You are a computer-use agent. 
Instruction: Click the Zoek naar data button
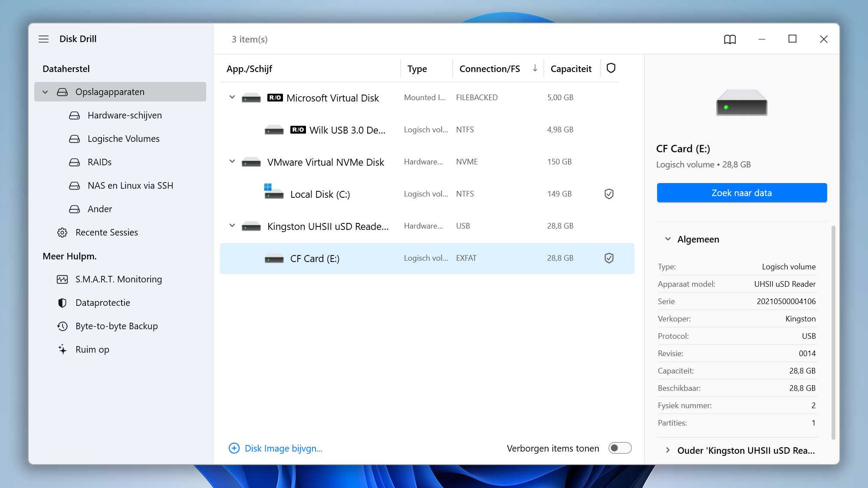(x=742, y=193)
